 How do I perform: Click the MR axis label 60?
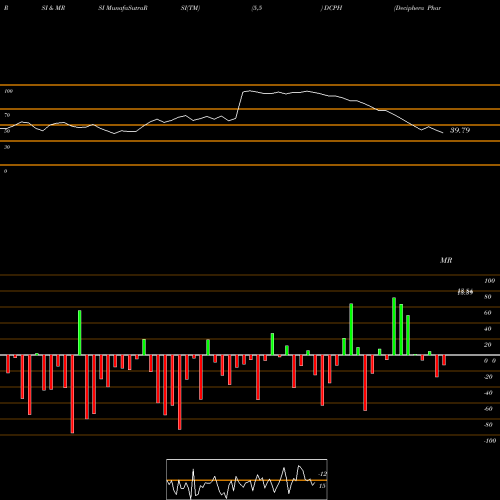click(488, 313)
